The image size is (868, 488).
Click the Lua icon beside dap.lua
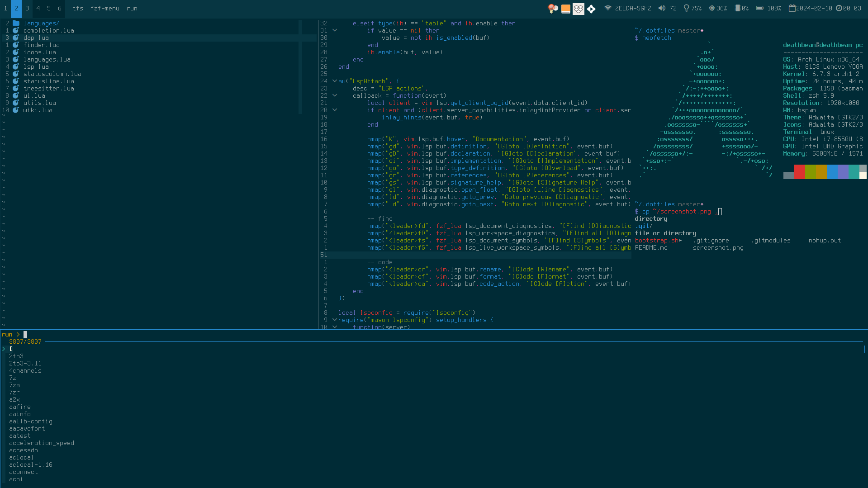[x=16, y=38]
